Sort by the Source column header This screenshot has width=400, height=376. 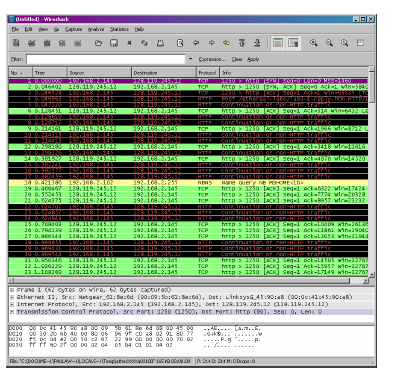99,72
